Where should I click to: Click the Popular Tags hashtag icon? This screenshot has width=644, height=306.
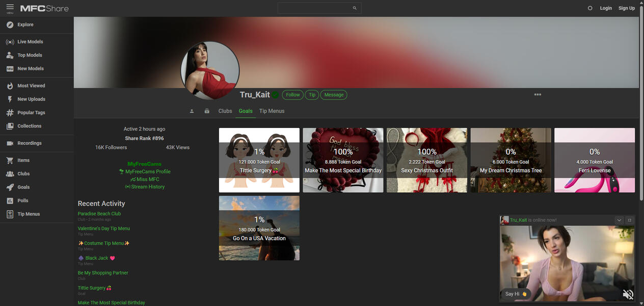pyautogui.click(x=10, y=113)
